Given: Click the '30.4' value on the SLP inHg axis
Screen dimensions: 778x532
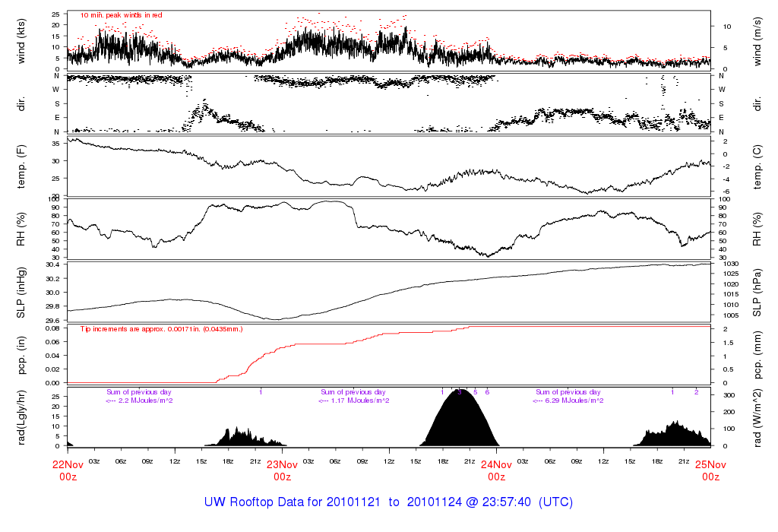Looking at the screenshot, I should (x=52, y=264).
